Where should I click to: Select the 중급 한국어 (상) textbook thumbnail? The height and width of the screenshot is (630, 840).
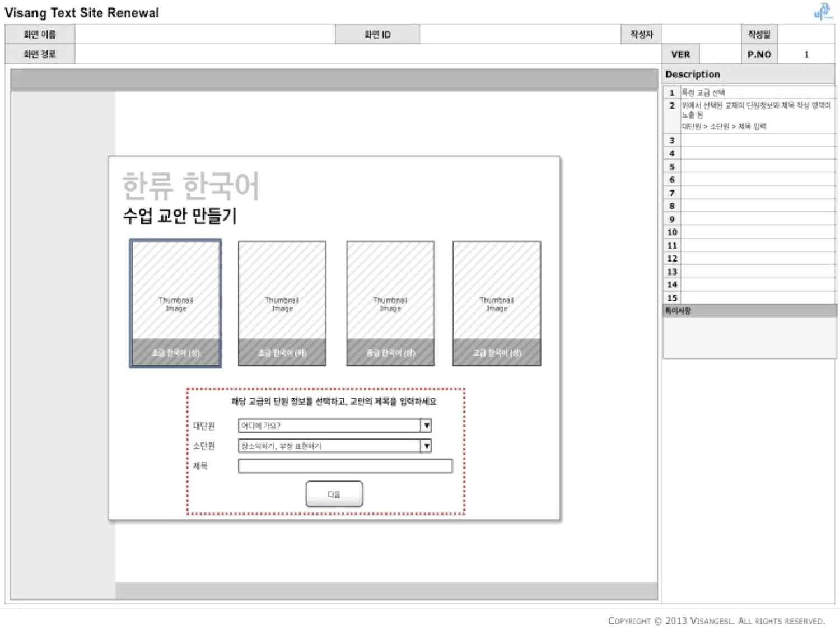pyautogui.click(x=390, y=304)
